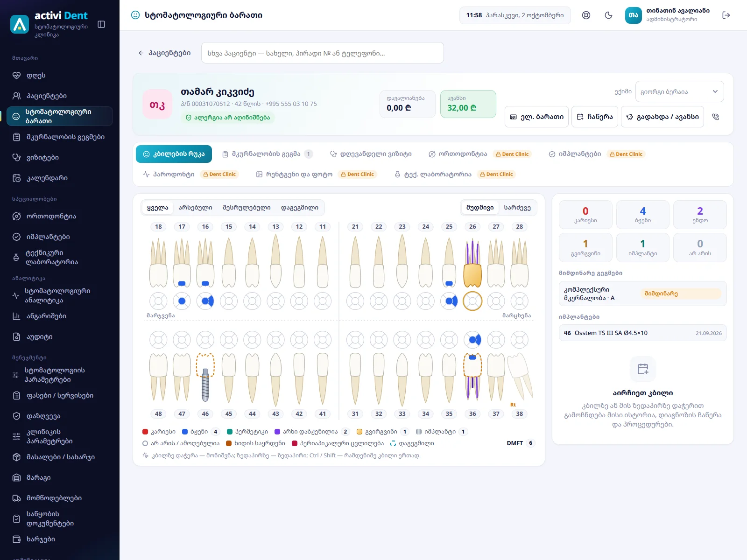Click surface diagram of tooth 17
The width and height of the screenshot is (747, 560).
[182, 301]
